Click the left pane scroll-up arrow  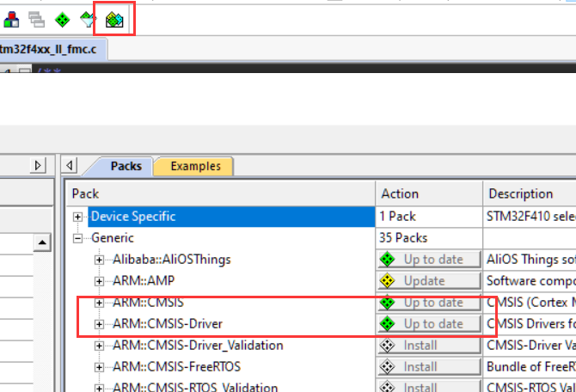point(40,244)
